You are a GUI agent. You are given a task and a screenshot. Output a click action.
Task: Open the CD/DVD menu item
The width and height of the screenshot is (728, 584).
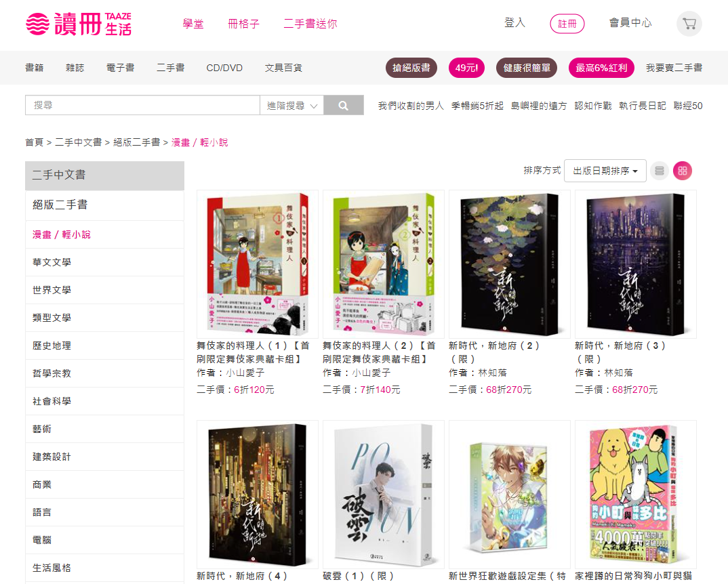[224, 68]
